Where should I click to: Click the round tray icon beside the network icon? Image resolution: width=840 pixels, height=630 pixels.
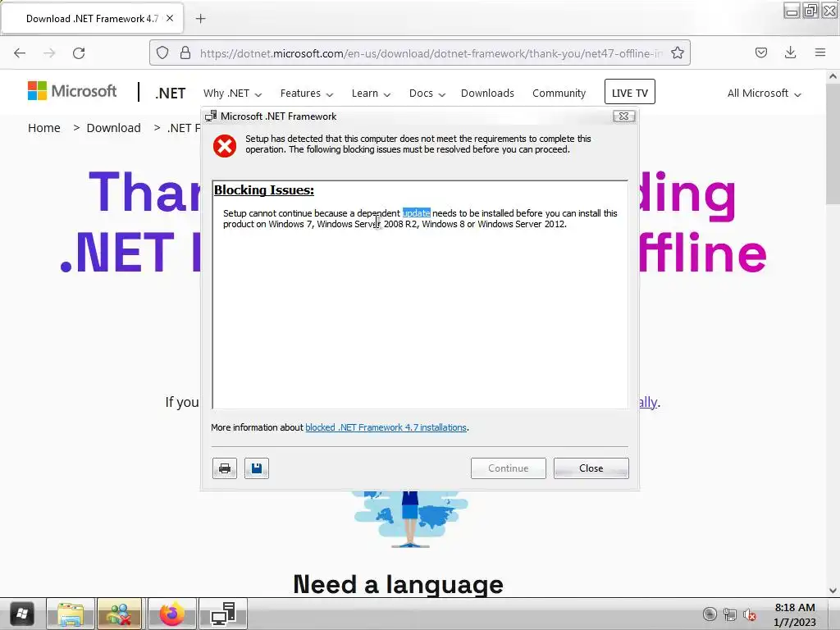pos(710,614)
